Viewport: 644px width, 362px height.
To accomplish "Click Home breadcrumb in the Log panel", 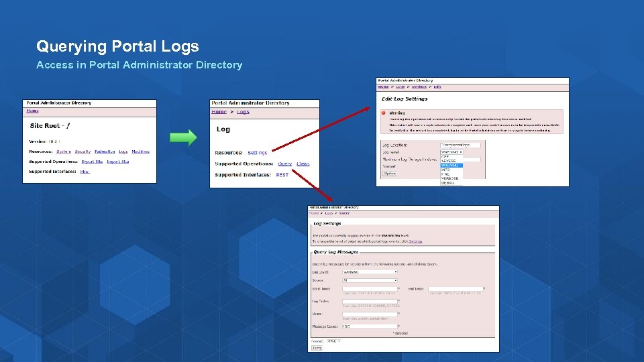I will coord(219,112).
